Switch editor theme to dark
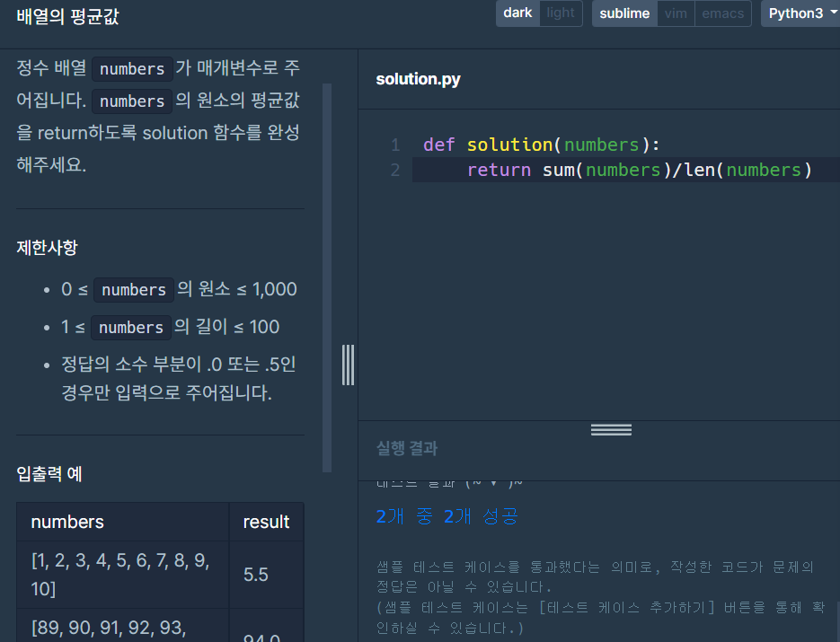The width and height of the screenshot is (840, 642). point(517,13)
